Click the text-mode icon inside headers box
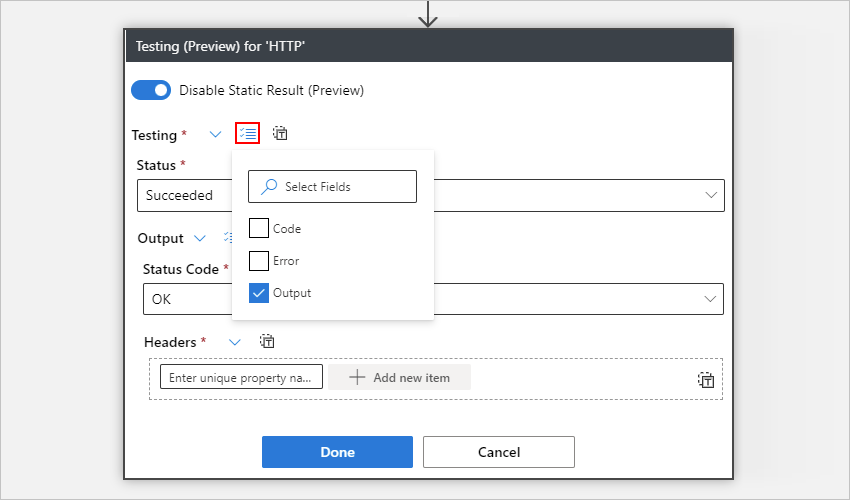The image size is (850, 500). pyautogui.click(x=706, y=379)
